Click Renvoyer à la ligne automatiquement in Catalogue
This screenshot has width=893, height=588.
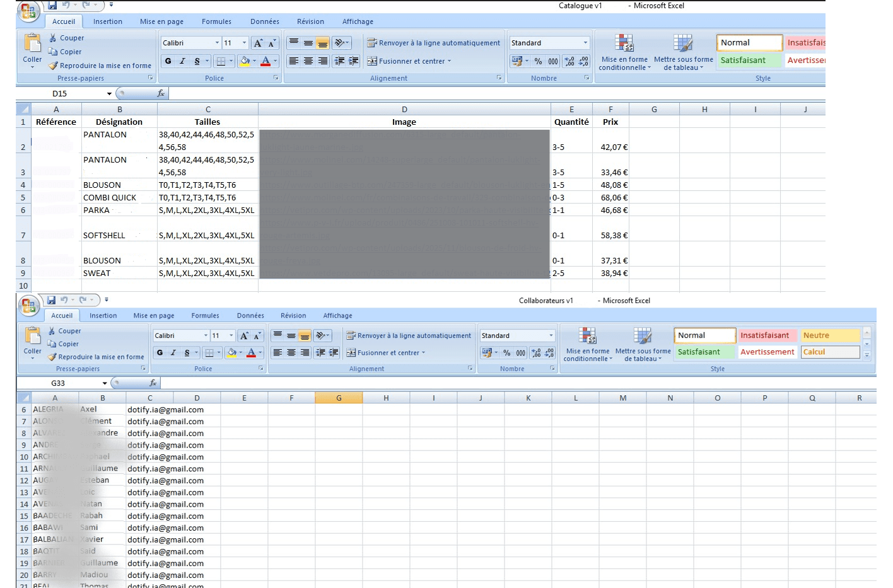click(434, 43)
